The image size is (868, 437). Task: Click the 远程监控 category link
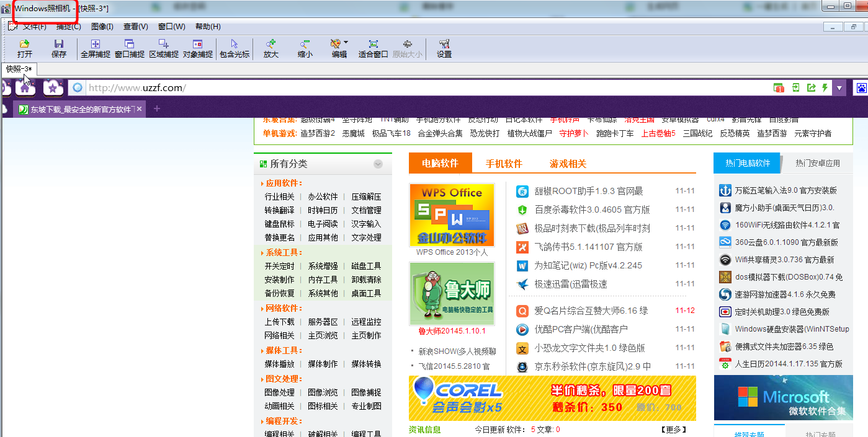(x=366, y=322)
